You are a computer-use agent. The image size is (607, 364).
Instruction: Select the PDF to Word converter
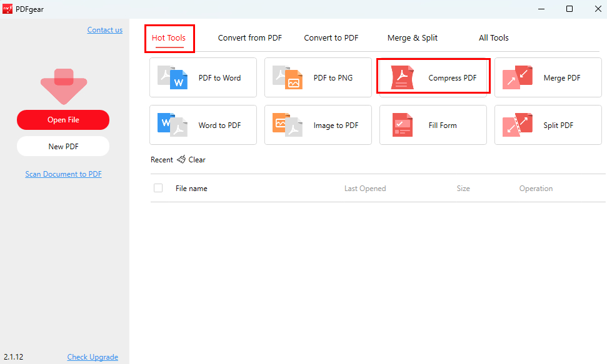(x=203, y=77)
